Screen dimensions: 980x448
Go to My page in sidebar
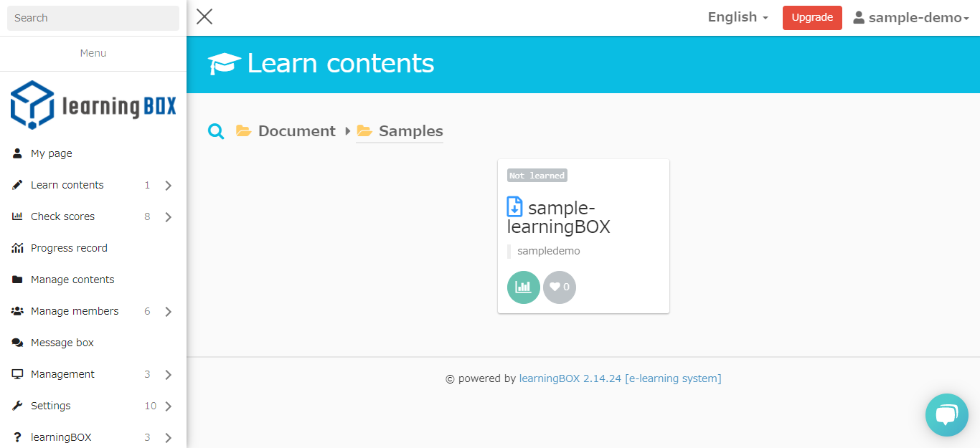[x=51, y=153]
